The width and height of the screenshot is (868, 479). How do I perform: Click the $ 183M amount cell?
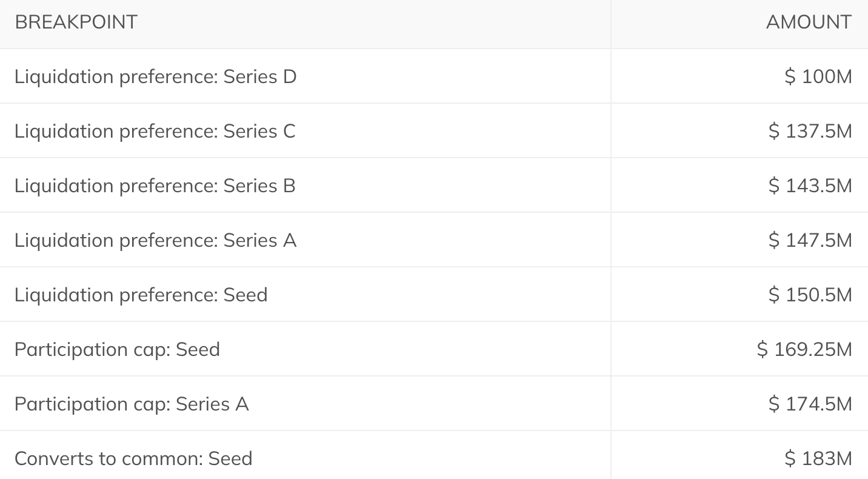[x=739, y=455]
